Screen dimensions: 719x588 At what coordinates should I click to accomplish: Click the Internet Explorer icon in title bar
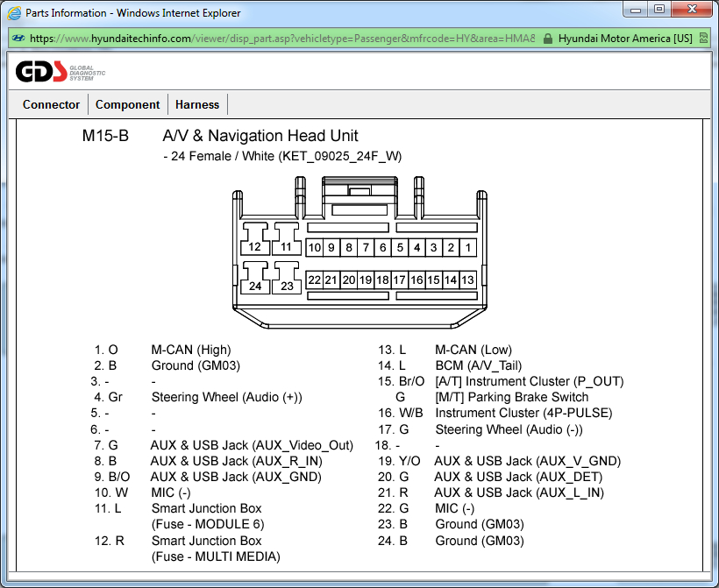point(14,13)
